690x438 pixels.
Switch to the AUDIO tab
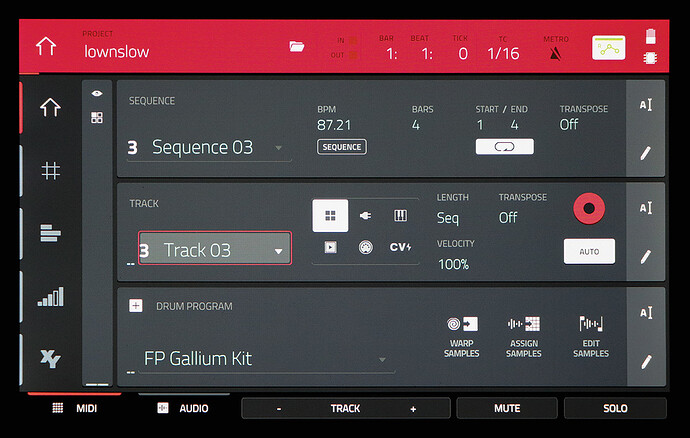[182, 408]
